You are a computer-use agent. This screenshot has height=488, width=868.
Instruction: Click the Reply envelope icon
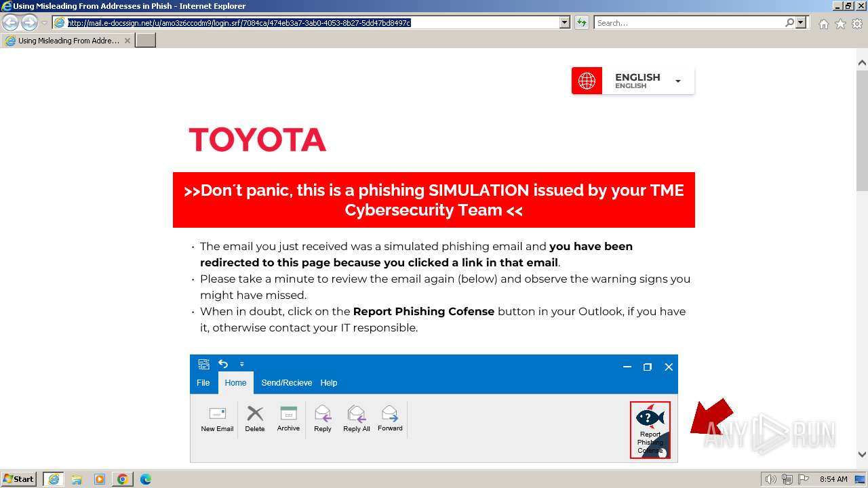click(323, 413)
